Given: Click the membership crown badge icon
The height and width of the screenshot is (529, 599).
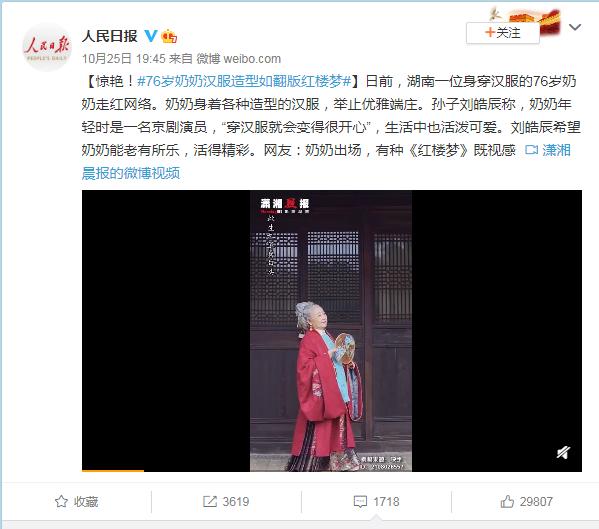Looking at the screenshot, I should 169,36.
